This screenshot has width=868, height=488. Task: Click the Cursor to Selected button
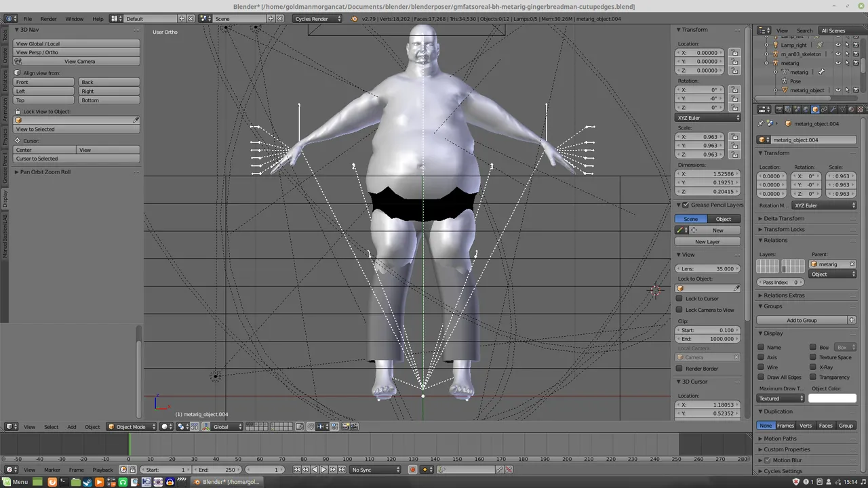coord(77,159)
